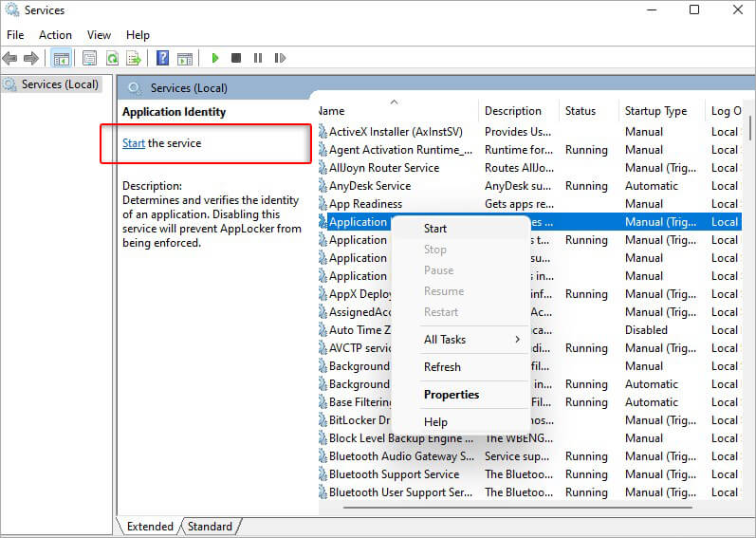The height and width of the screenshot is (538, 756).
Task: Click gear icon beside Bluetooth Support Service
Action: tap(323, 474)
